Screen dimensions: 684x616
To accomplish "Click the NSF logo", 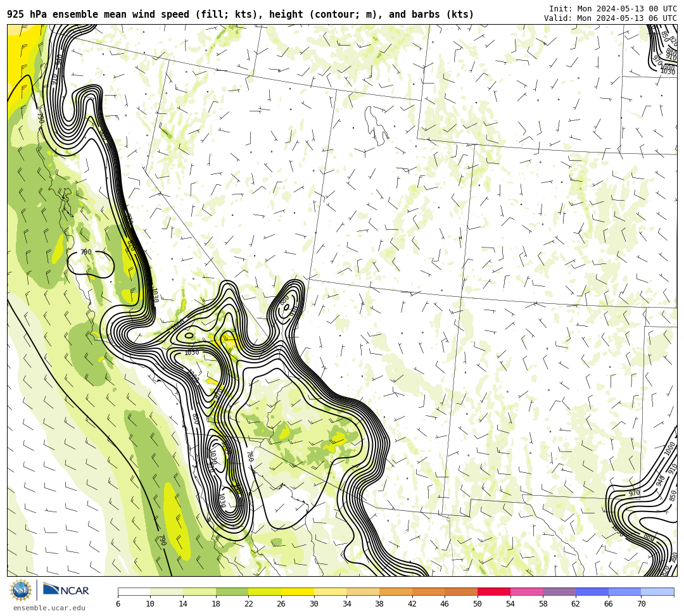I will pyautogui.click(x=21, y=590).
